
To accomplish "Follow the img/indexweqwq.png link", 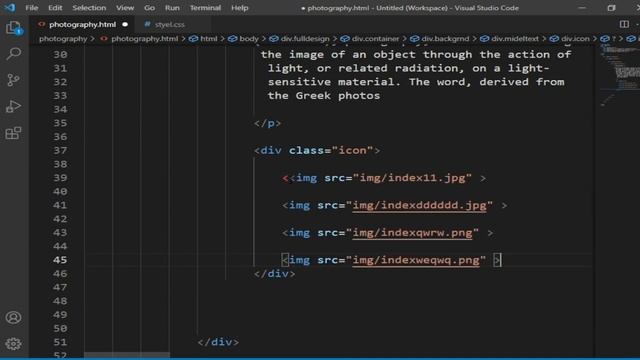I will coord(416,260).
